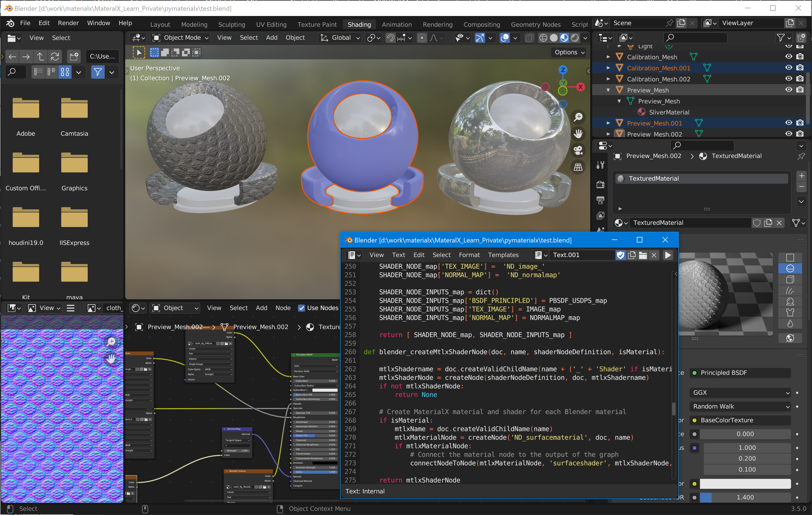Open node editor Object type dropdown
This screenshot has width=812, height=515.
click(175, 308)
